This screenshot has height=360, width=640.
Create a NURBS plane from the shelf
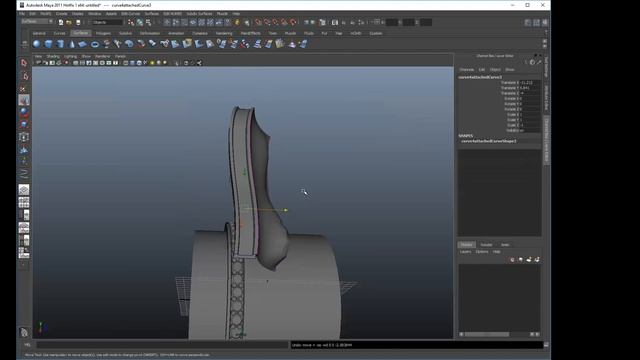coord(83,44)
